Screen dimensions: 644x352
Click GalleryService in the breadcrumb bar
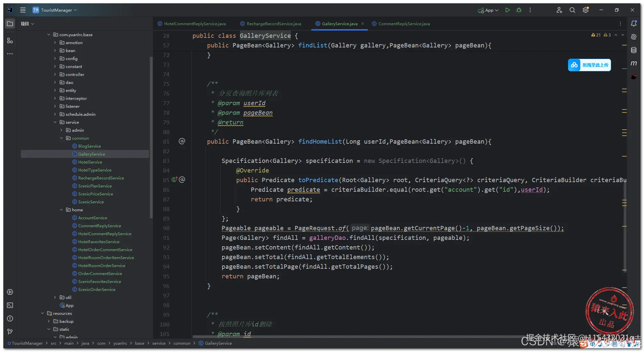pos(215,343)
